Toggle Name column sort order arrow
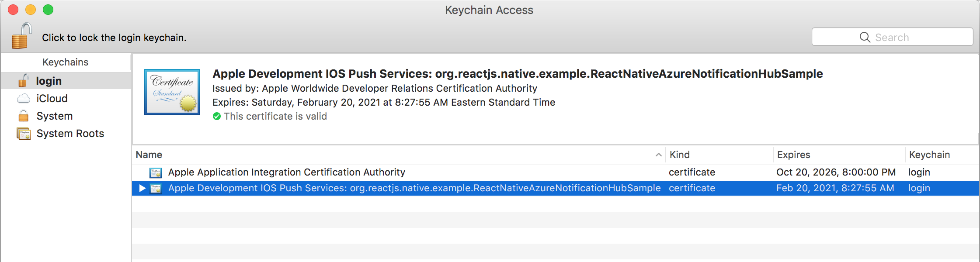Viewport: 980px width, 262px height. 658,155
